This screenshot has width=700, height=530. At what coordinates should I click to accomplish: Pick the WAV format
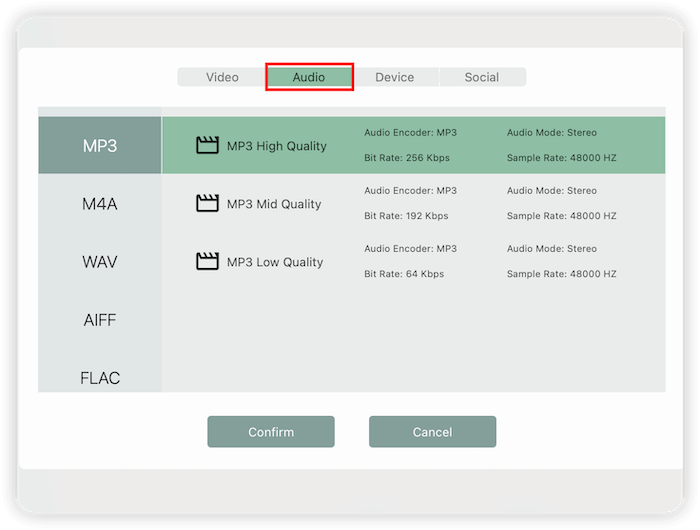(100, 262)
